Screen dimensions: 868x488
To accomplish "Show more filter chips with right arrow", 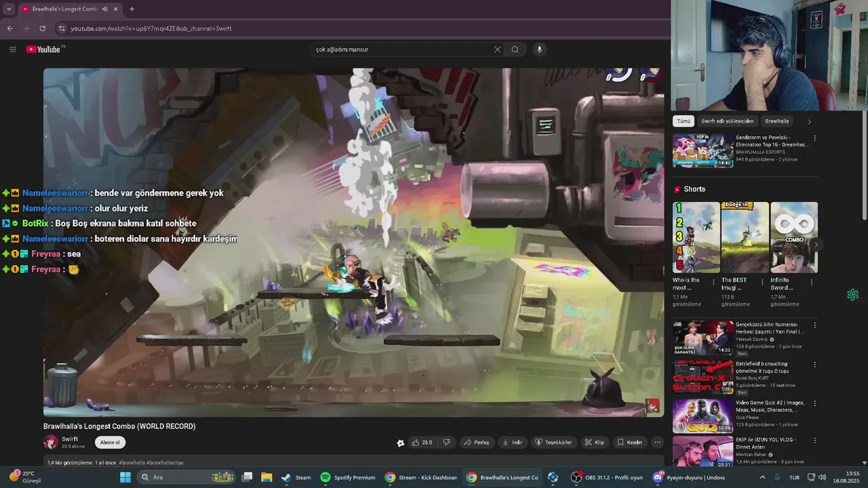I will [809, 121].
